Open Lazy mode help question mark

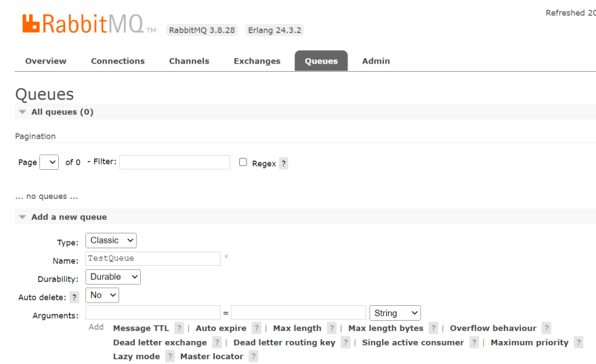coord(170,357)
